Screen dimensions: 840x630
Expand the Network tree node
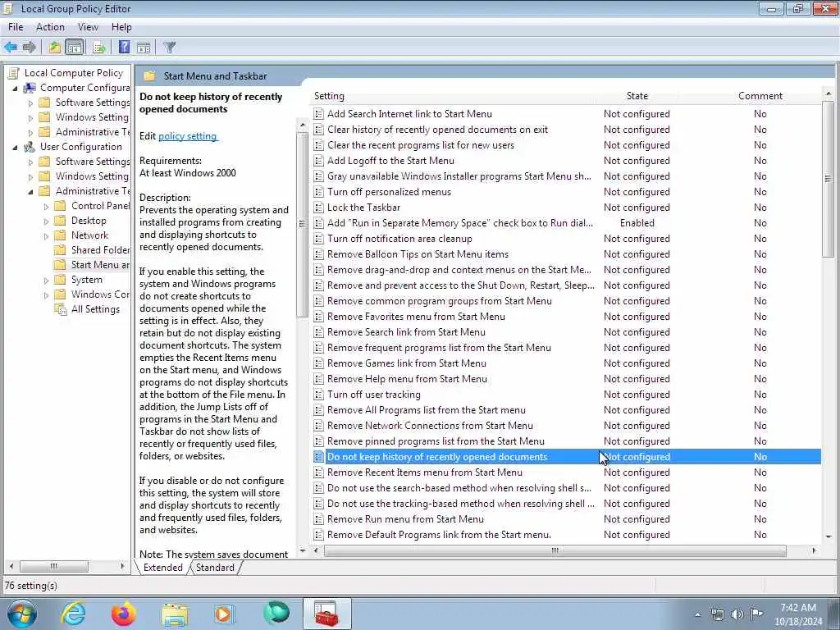click(x=46, y=235)
